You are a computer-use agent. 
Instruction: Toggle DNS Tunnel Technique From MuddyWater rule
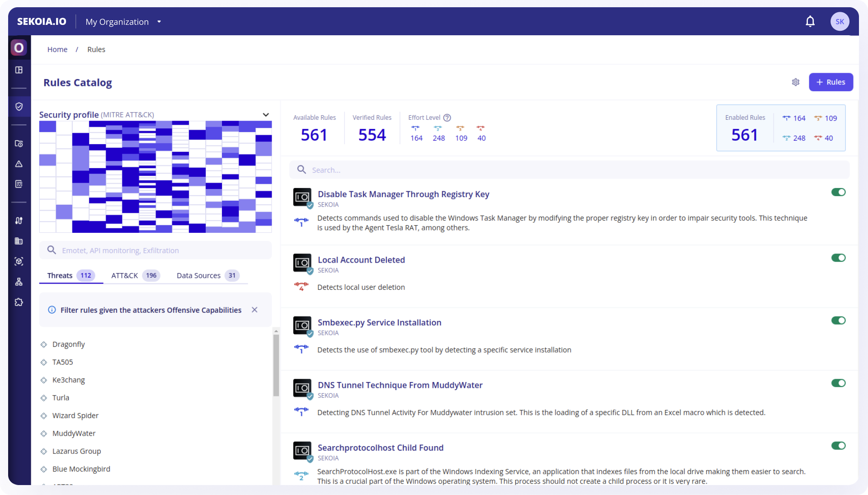pyautogui.click(x=838, y=383)
